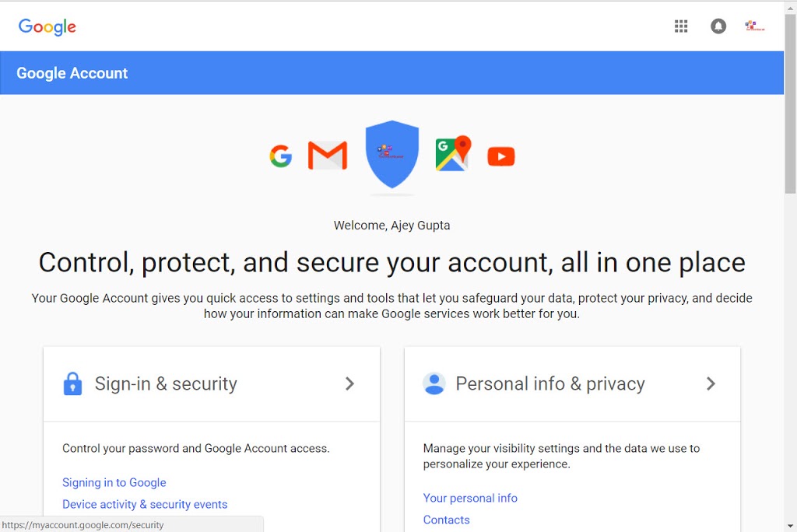Click the Personal info person icon
This screenshot has height=532, width=797.
[434, 383]
